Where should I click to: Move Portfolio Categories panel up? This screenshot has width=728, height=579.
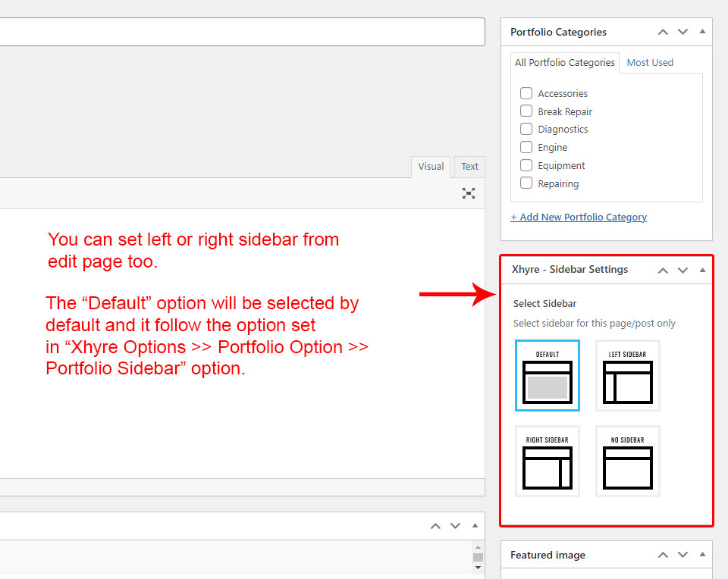click(x=663, y=32)
